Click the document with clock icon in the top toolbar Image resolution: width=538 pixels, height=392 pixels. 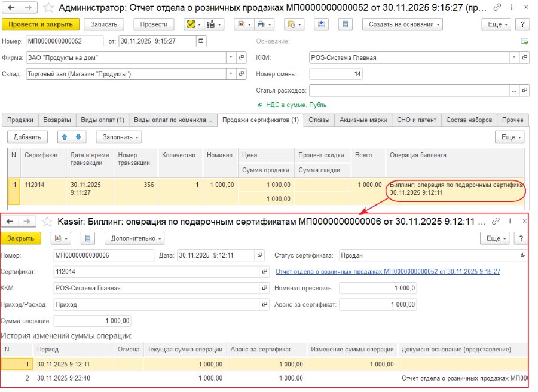291,24
